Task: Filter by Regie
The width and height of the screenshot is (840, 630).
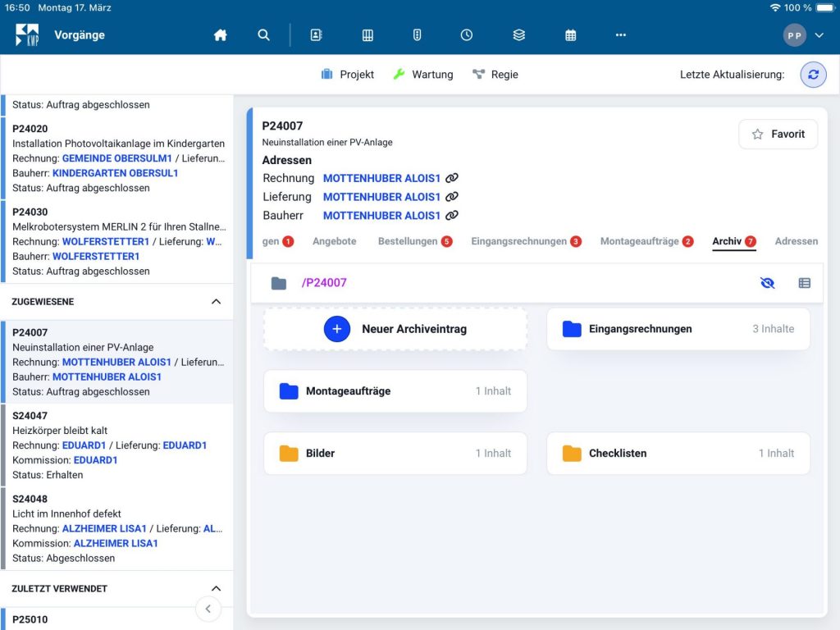Action: (x=495, y=75)
